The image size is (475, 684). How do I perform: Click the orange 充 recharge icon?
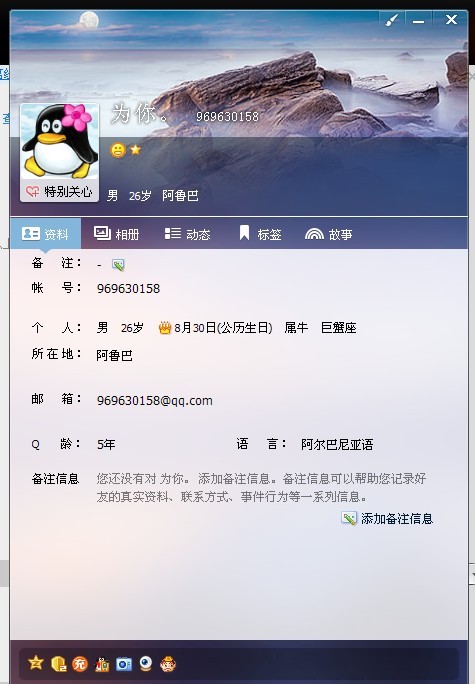click(x=80, y=663)
